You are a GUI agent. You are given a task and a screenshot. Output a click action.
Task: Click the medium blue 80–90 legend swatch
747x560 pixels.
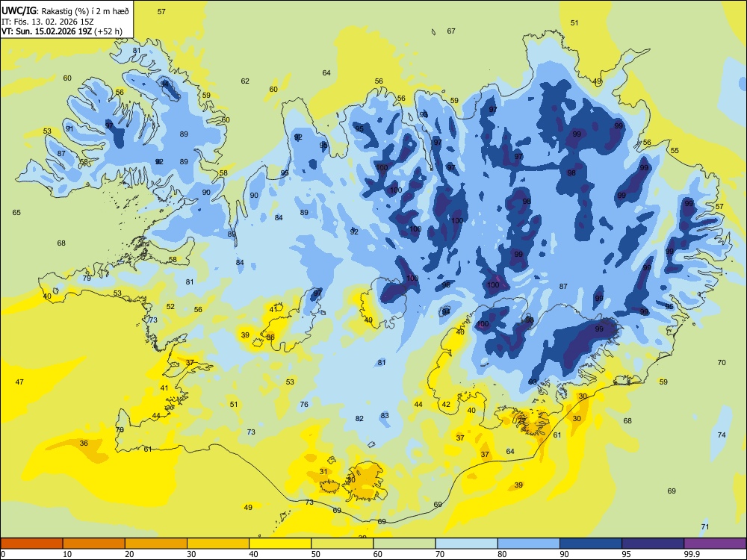click(x=528, y=544)
